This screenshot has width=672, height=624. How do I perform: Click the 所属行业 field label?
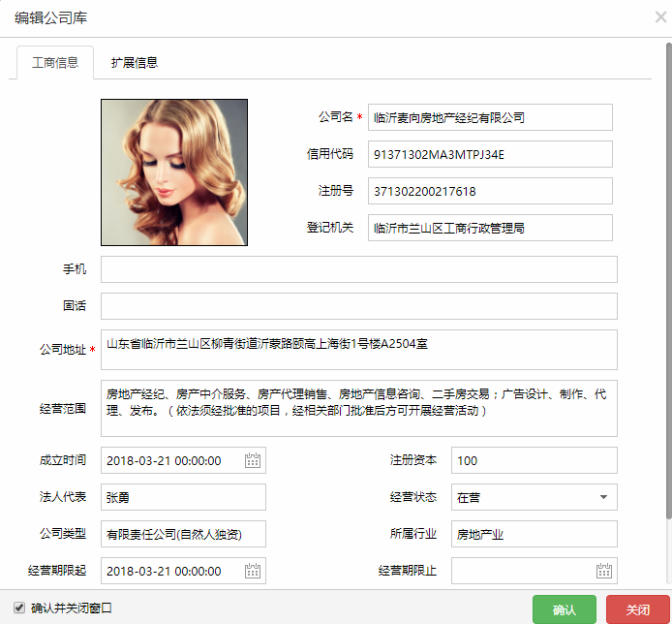pyautogui.click(x=413, y=534)
